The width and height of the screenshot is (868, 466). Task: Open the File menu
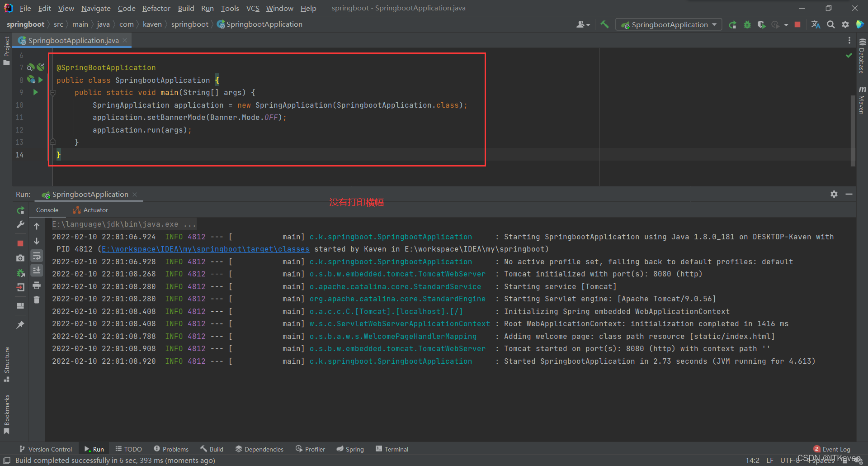25,8
